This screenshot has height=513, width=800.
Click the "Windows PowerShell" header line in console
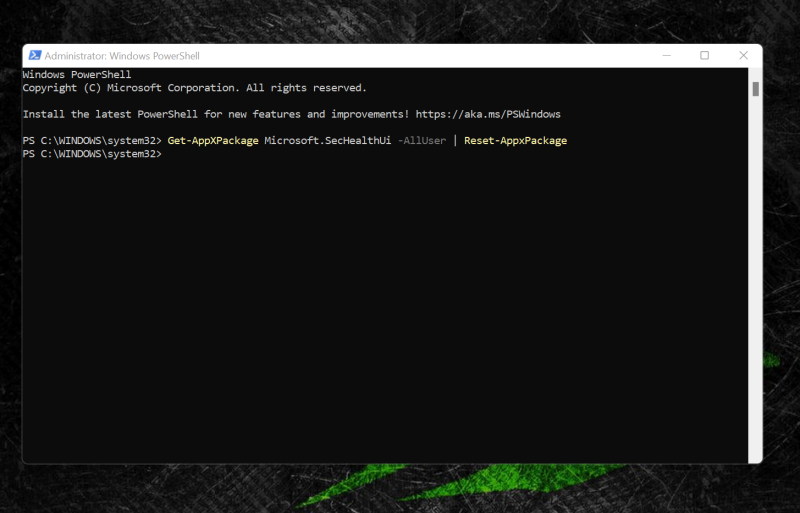point(76,75)
